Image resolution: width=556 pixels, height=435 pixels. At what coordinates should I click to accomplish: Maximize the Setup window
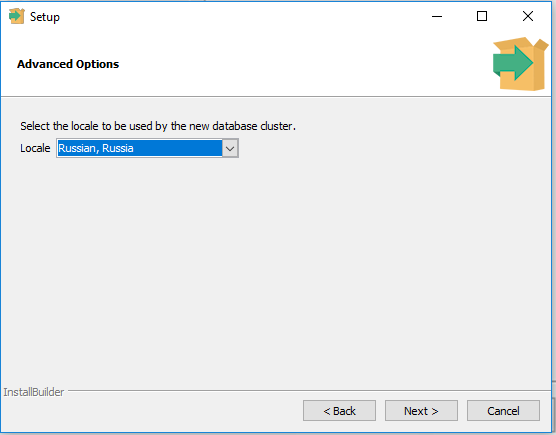pyautogui.click(x=482, y=16)
